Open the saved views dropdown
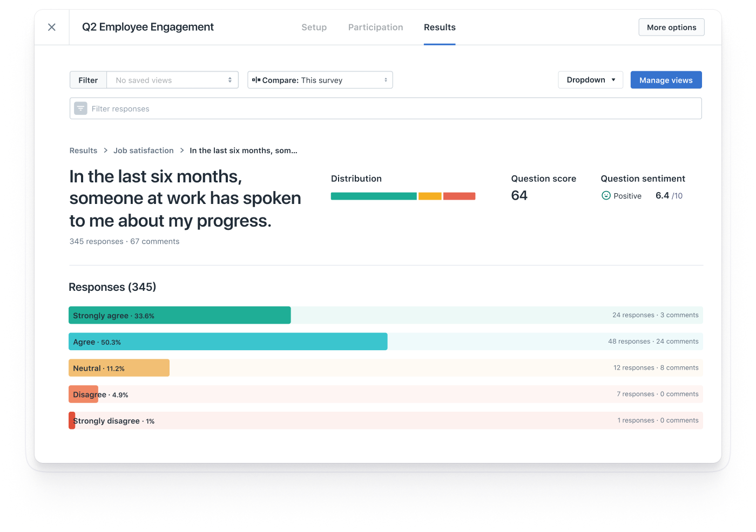Screen dimensions: 756x532 pyautogui.click(x=173, y=80)
